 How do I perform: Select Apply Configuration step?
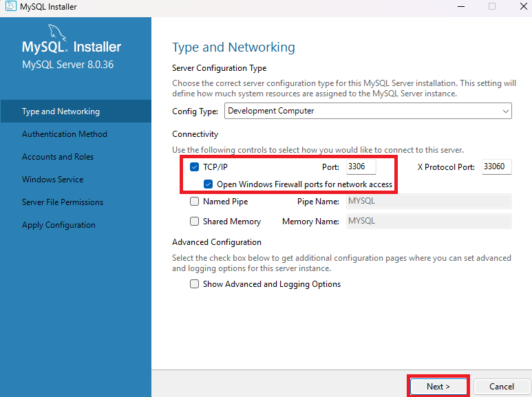(58, 225)
